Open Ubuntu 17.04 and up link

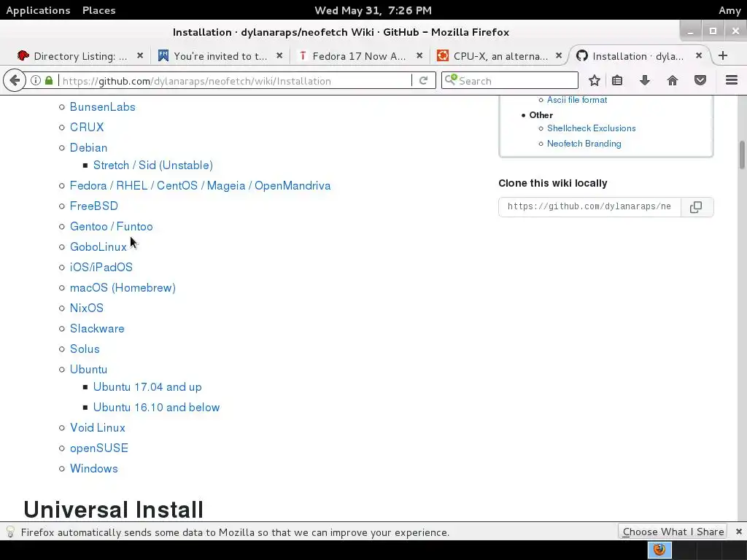click(147, 386)
